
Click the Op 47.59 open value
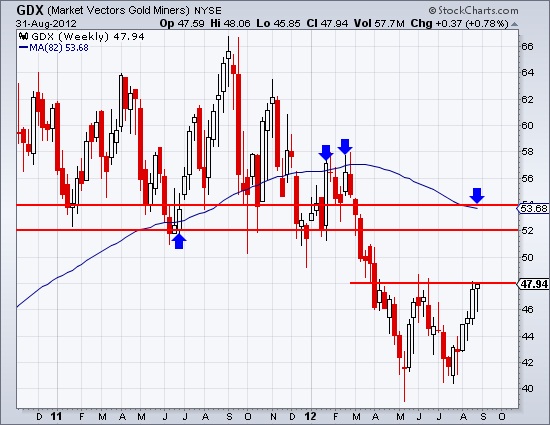[x=182, y=23]
